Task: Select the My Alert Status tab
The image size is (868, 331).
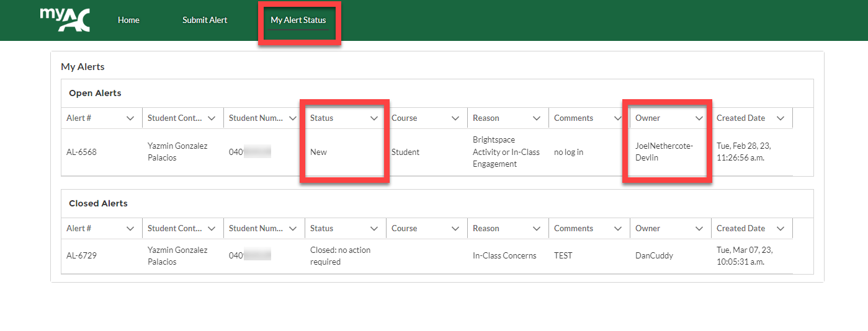Action: [298, 20]
